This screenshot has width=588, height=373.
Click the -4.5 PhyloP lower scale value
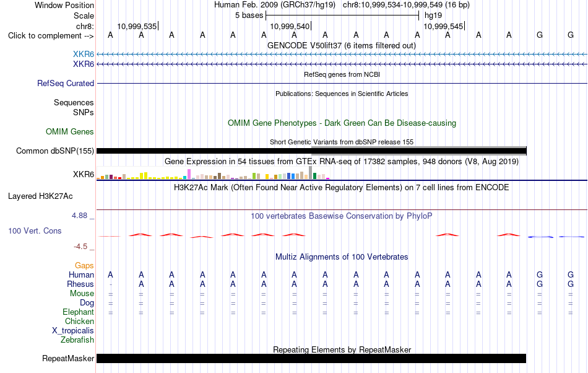pyautogui.click(x=80, y=247)
